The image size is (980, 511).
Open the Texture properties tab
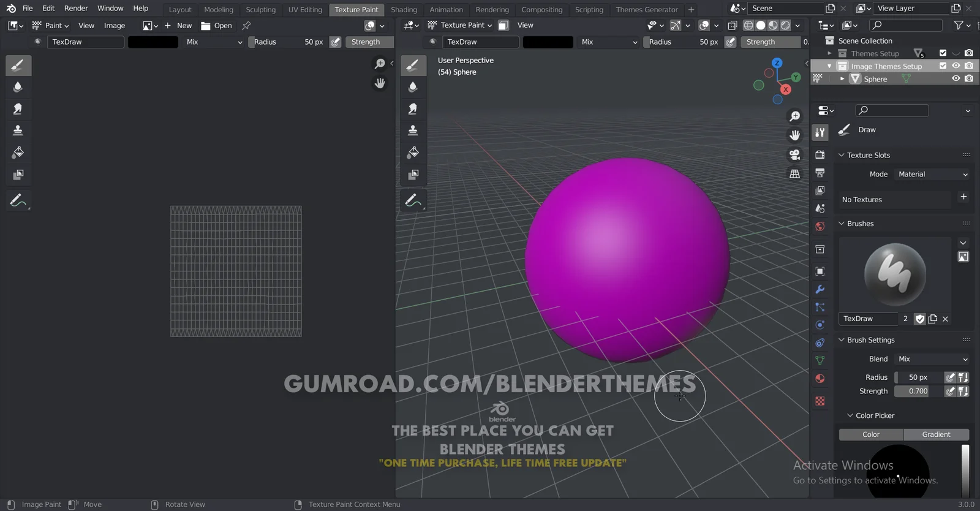(820, 401)
